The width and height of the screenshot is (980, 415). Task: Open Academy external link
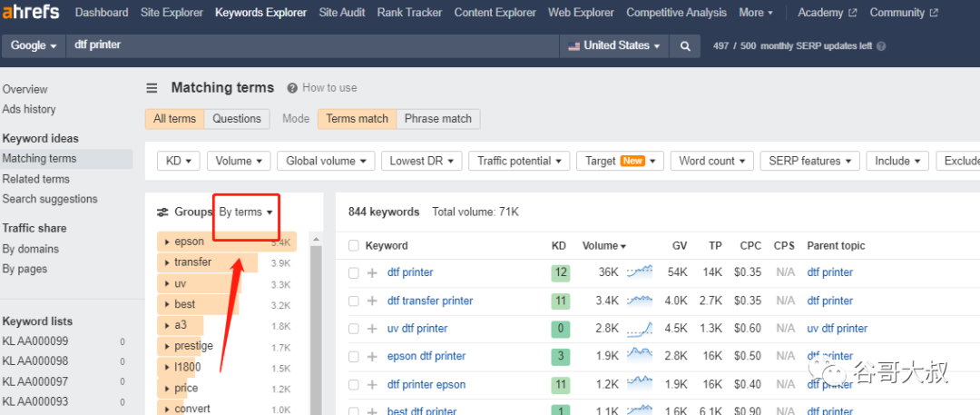point(828,13)
